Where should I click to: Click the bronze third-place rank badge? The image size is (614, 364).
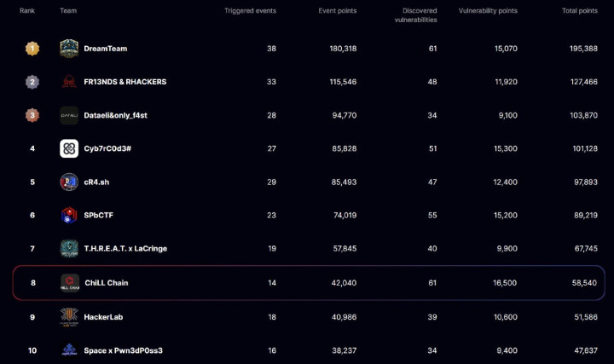pos(32,115)
